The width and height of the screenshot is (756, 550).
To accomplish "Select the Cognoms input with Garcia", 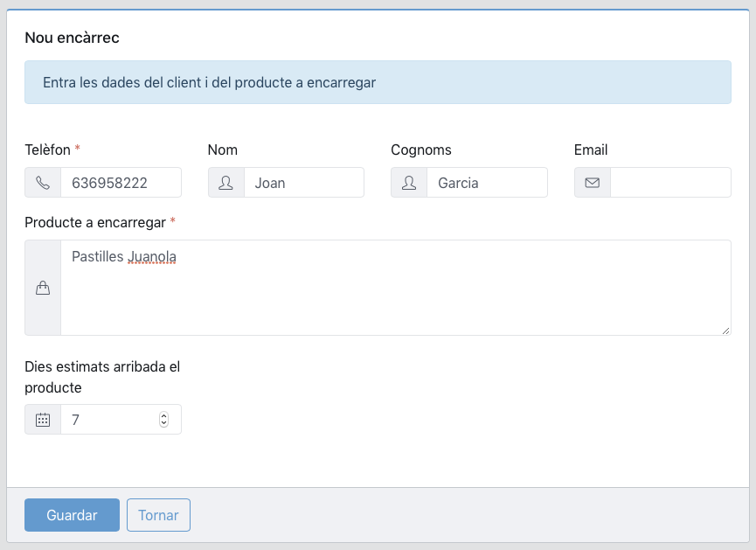I will tap(487, 183).
